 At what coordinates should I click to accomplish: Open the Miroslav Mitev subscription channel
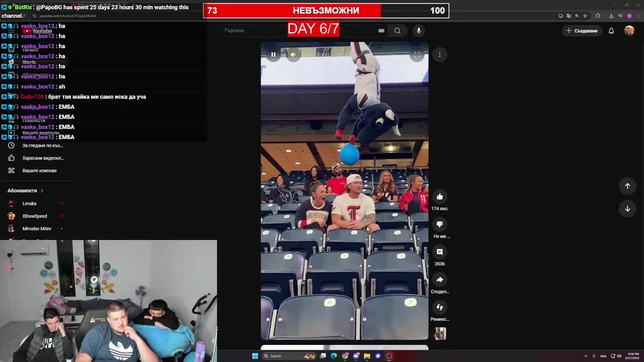point(36,229)
